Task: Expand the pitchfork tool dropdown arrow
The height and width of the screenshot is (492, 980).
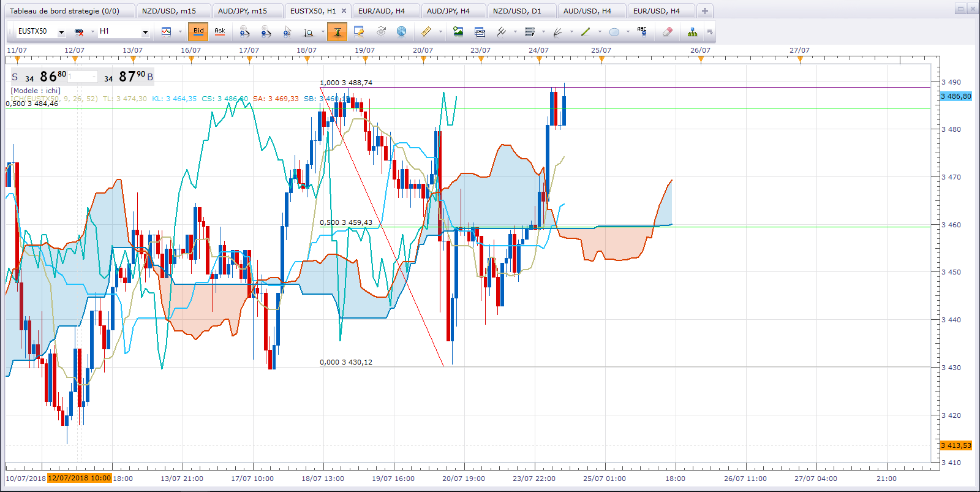Action: [515, 32]
